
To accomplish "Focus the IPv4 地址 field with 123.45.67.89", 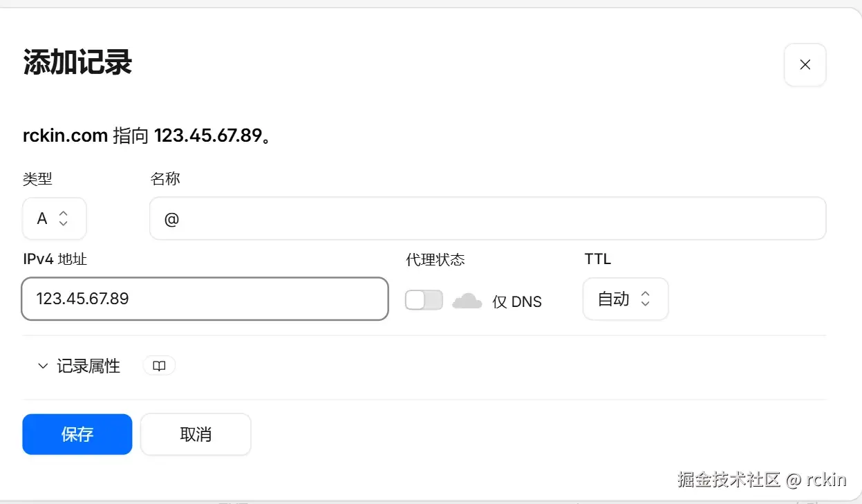I will pyautogui.click(x=205, y=299).
